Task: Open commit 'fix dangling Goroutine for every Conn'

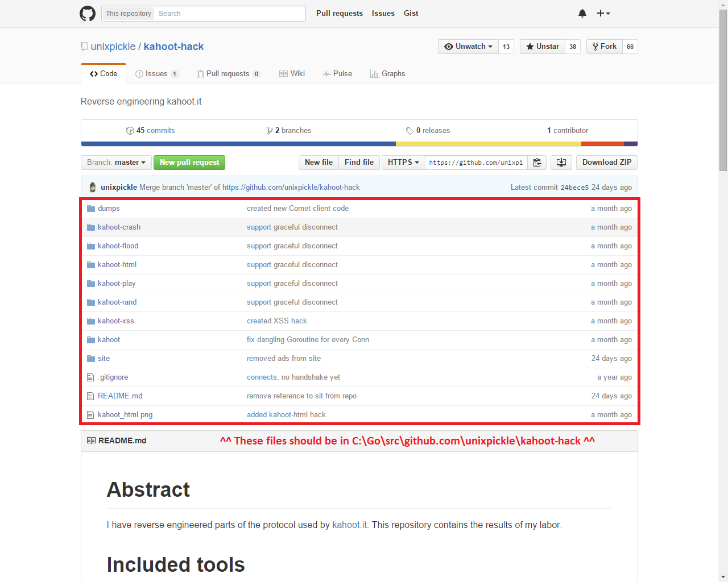Action: pos(308,340)
